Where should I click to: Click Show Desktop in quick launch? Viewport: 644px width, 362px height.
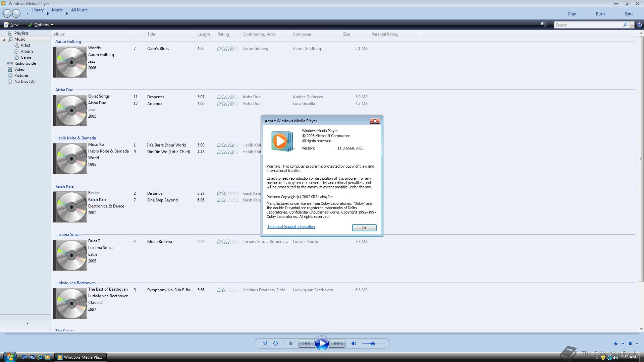(24, 357)
